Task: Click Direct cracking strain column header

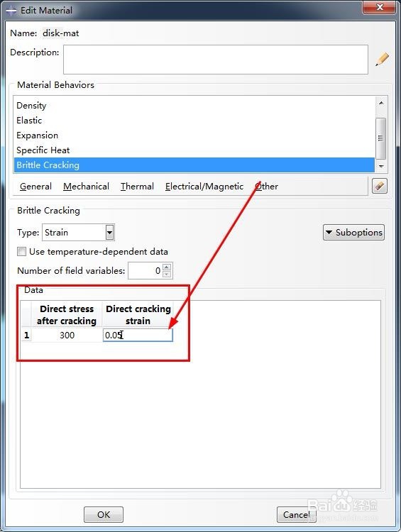Action: coord(138,315)
